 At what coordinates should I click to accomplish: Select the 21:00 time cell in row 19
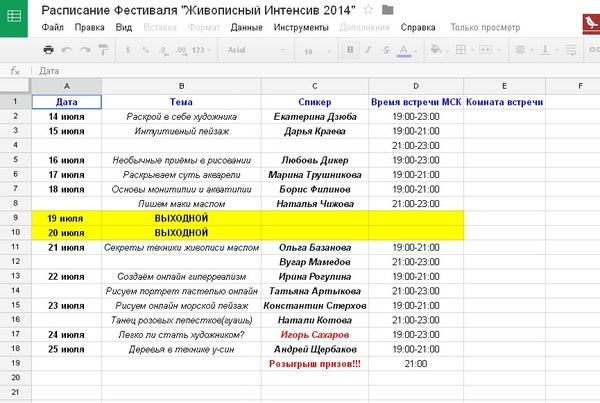(x=416, y=364)
